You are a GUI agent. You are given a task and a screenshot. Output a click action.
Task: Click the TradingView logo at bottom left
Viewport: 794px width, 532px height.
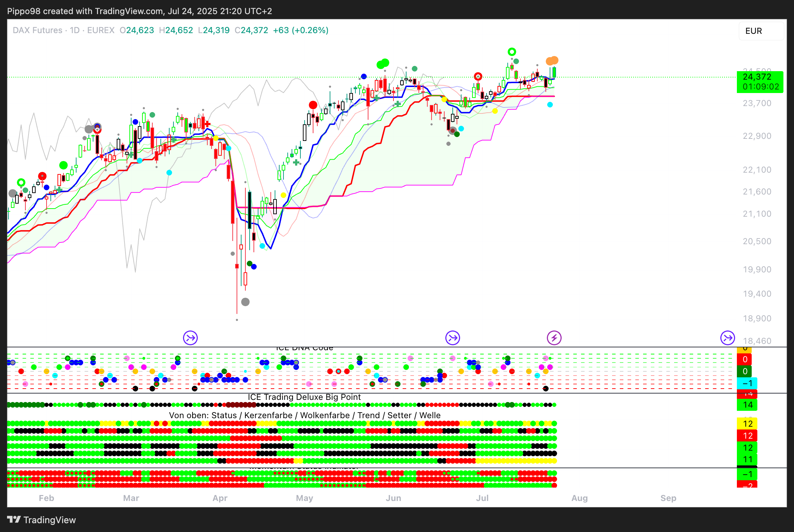click(x=41, y=520)
